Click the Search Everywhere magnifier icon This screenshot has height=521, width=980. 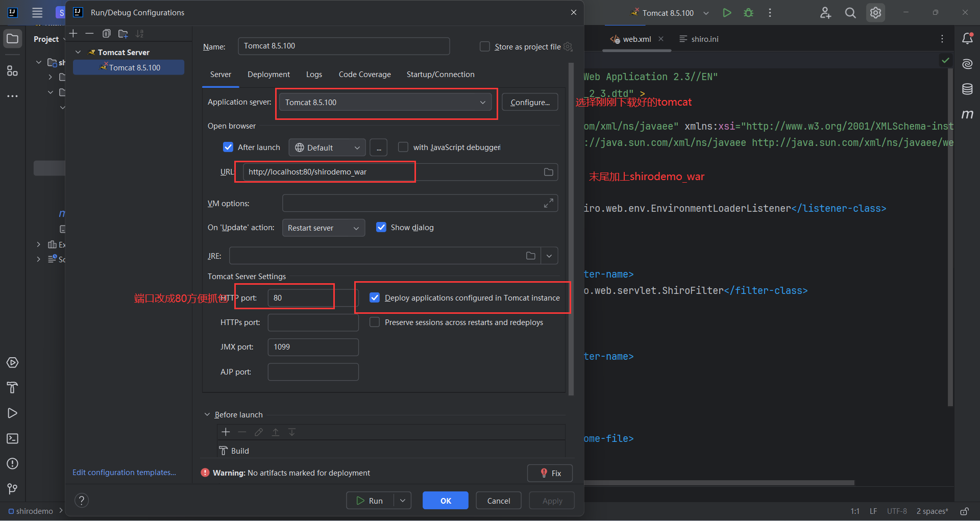(850, 13)
